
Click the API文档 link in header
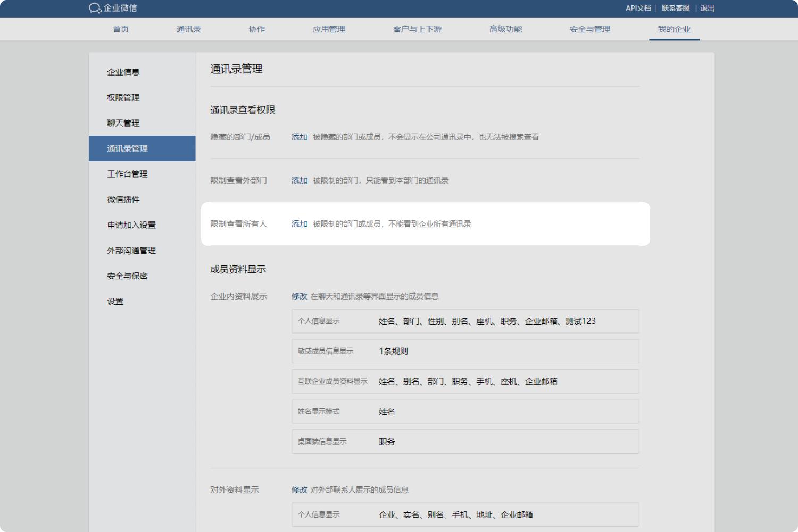tap(638, 8)
